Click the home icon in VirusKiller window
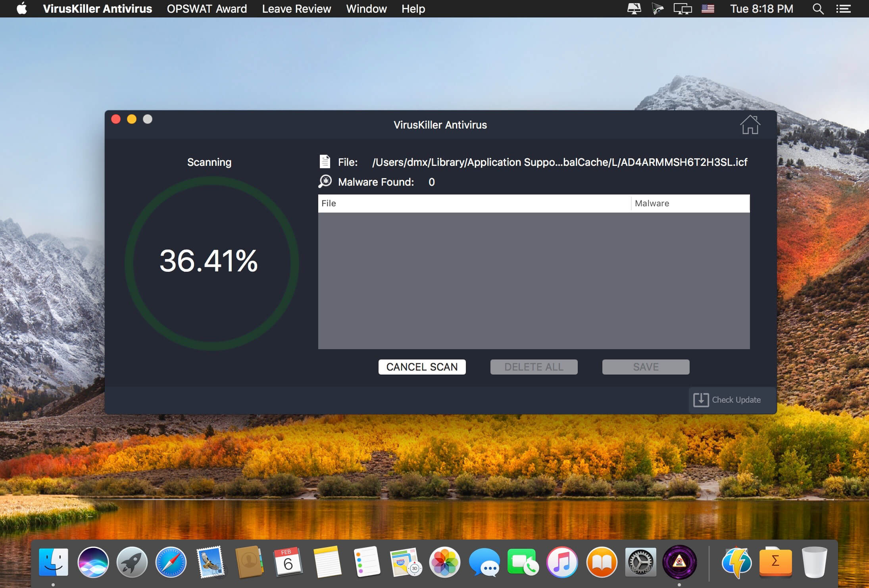 coord(750,125)
